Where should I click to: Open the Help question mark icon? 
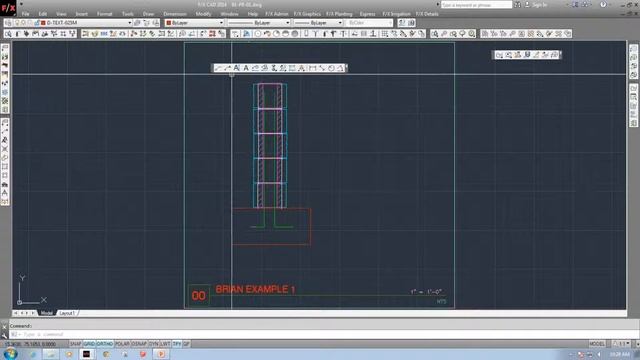click(x=603, y=5)
